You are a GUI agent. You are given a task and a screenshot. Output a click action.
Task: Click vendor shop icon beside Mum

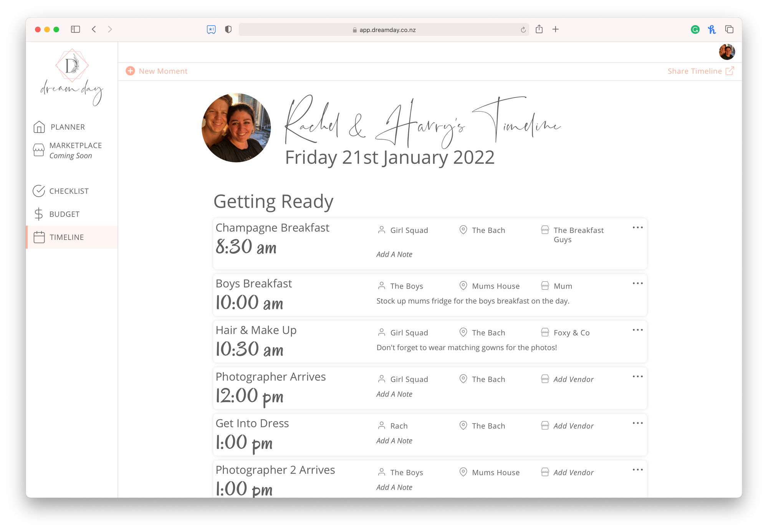pyautogui.click(x=545, y=286)
